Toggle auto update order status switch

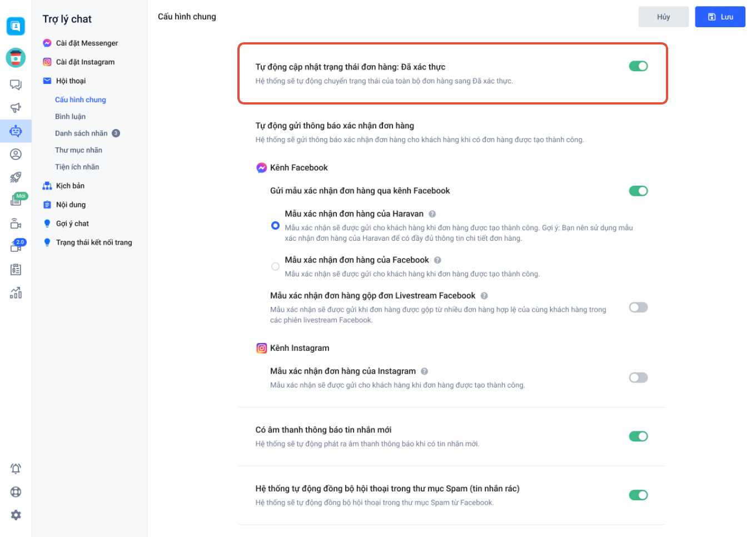click(638, 66)
